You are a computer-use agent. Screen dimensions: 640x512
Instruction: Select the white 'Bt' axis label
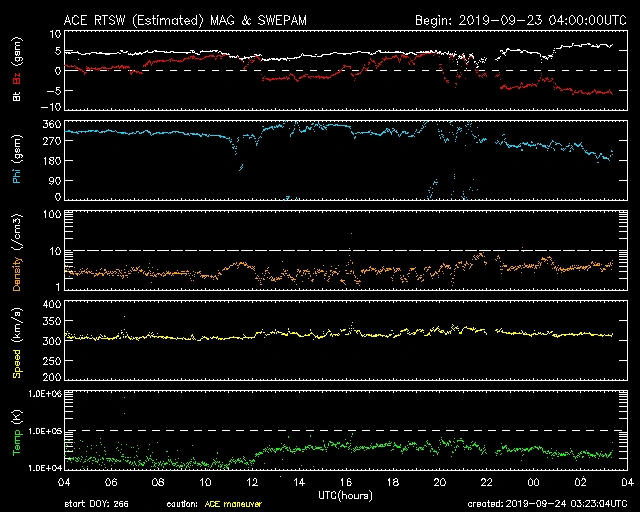point(17,96)
